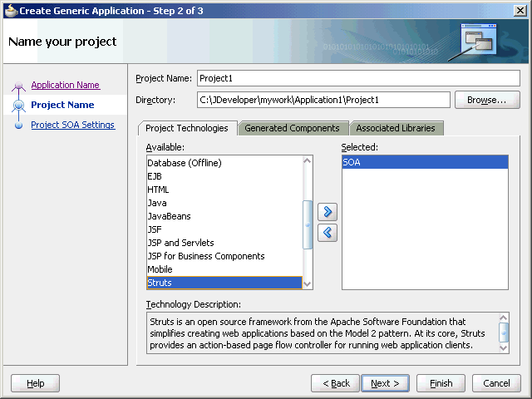This screenshot has height=399, width=532.
Task: Select JavaBeans in Available list
Action: tap(224, 216)
